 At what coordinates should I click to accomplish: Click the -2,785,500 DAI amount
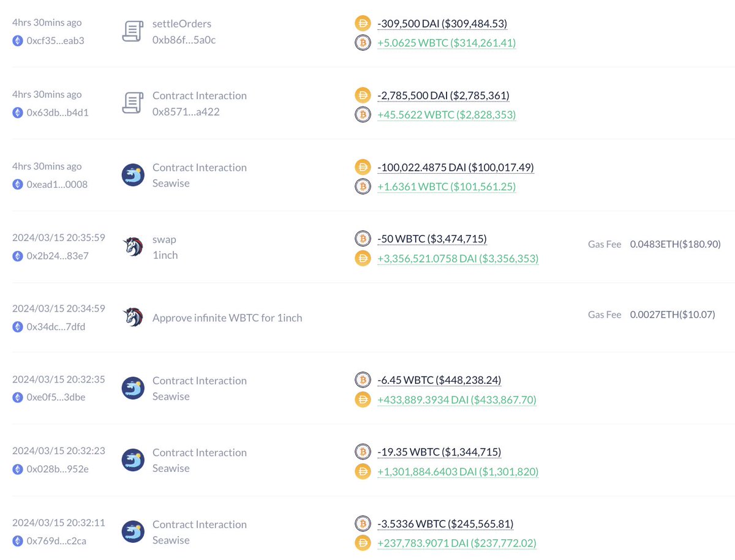[443, 95]
